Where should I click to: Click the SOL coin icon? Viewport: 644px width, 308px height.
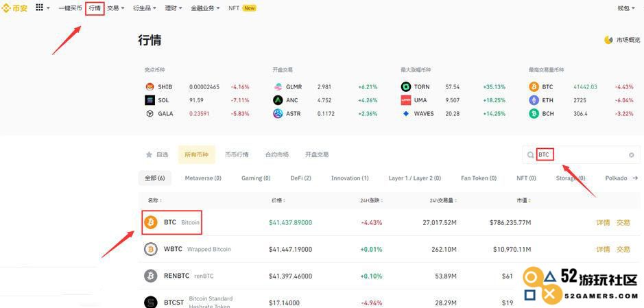150,100
